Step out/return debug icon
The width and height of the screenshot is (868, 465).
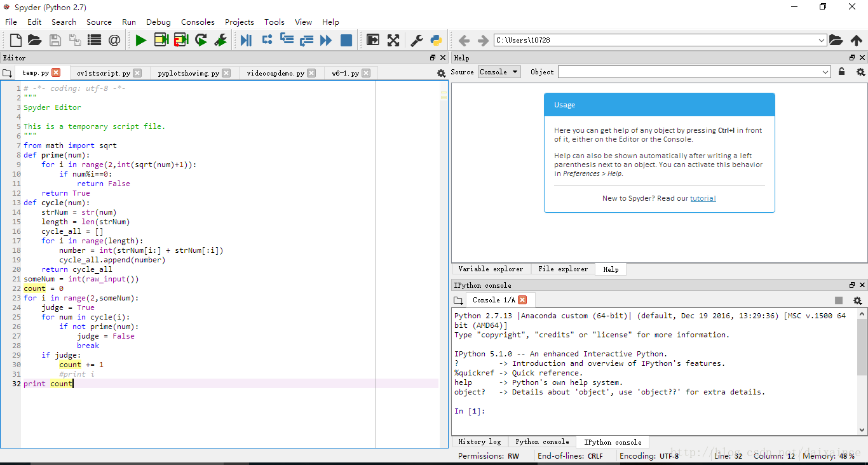point(306,40)
